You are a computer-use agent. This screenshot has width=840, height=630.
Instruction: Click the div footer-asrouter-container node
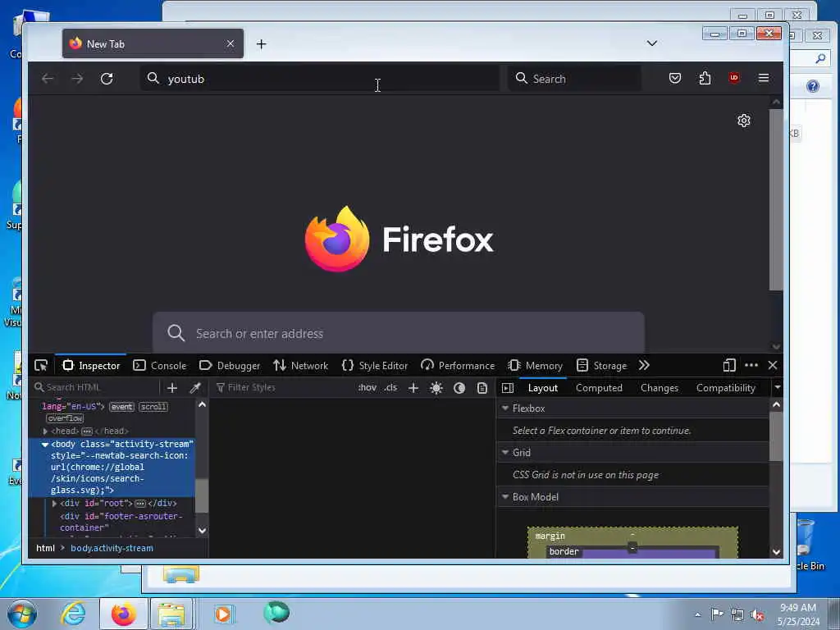click(x=121, y=522)
